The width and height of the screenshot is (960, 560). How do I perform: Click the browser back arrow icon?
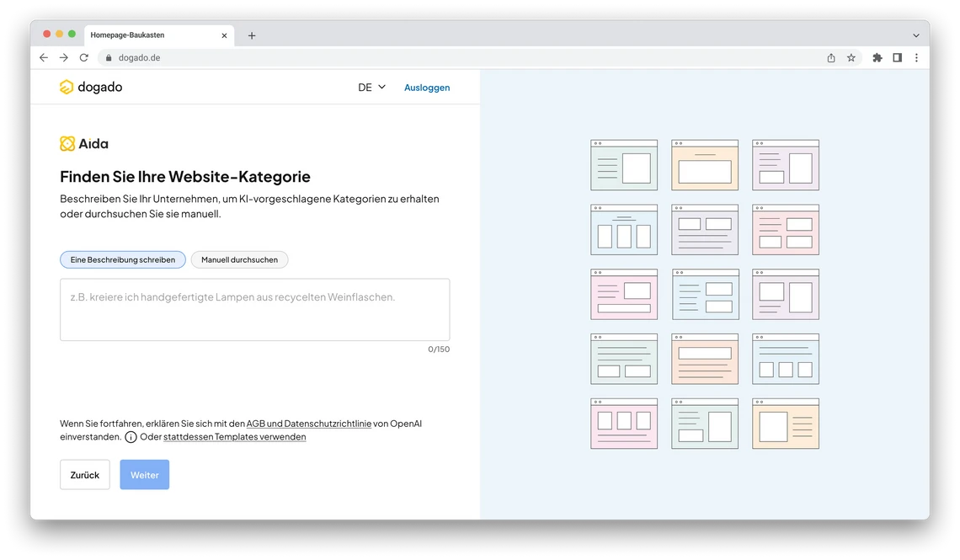tap(43, 57)
